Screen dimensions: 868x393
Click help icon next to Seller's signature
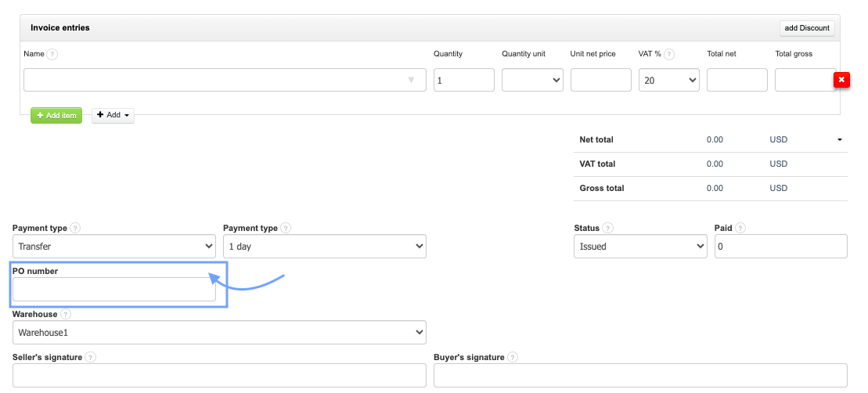point(91,358)
